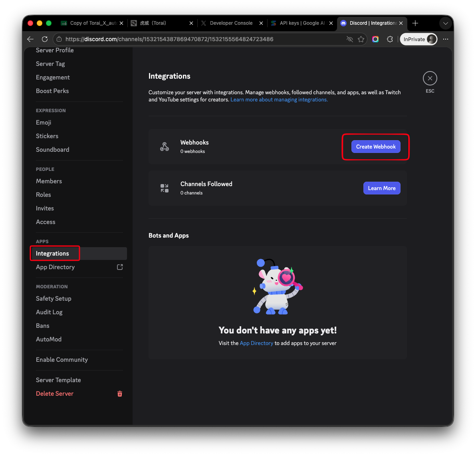Open Roles settings

(x=44, y=195)
